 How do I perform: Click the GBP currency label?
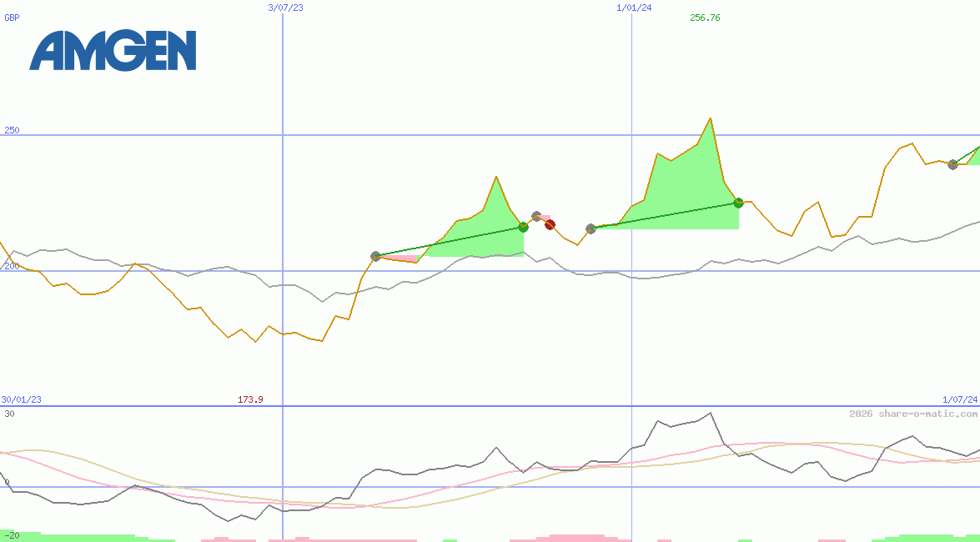(12, 18)
